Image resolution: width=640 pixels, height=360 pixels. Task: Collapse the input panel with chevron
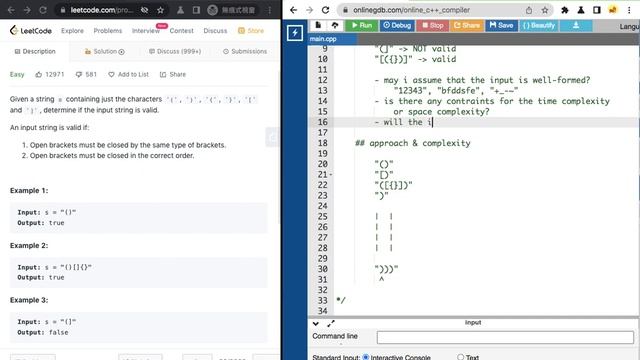(x=316, y=324)
